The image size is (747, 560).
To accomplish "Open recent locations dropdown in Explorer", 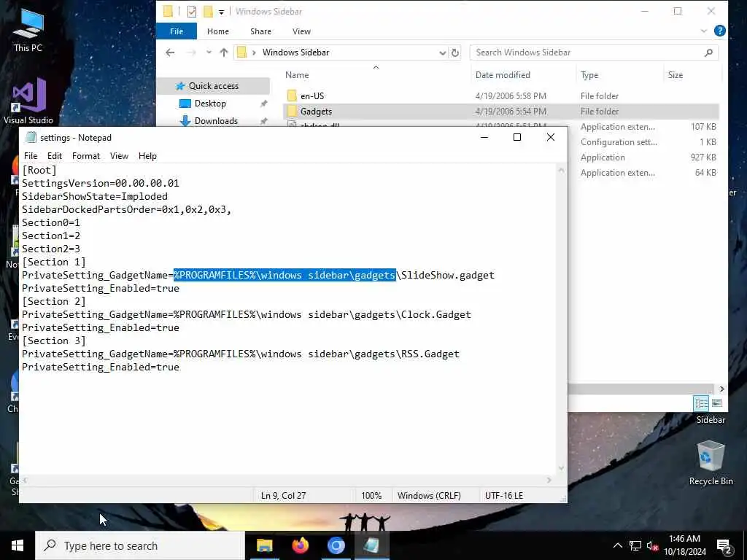I will point(209,52).
